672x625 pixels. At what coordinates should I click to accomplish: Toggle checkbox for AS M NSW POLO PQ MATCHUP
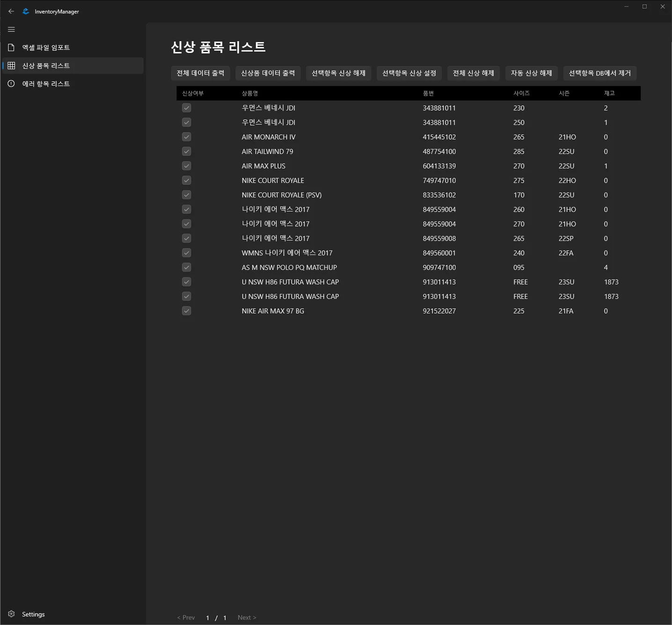[186, 267]
